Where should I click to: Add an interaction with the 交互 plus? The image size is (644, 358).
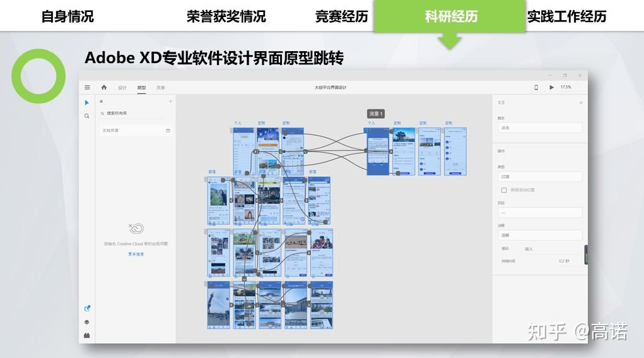click(581, 103)
